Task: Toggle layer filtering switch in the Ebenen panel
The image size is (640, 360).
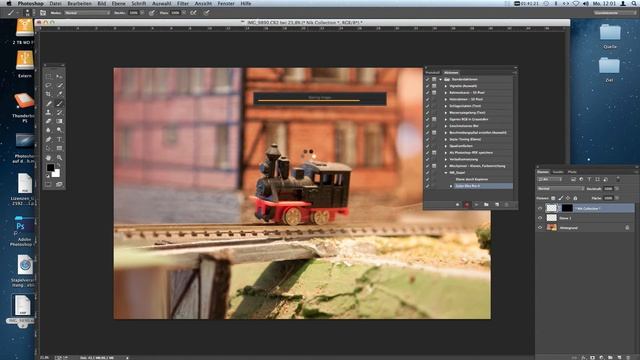Action: [x=618, y=179]
